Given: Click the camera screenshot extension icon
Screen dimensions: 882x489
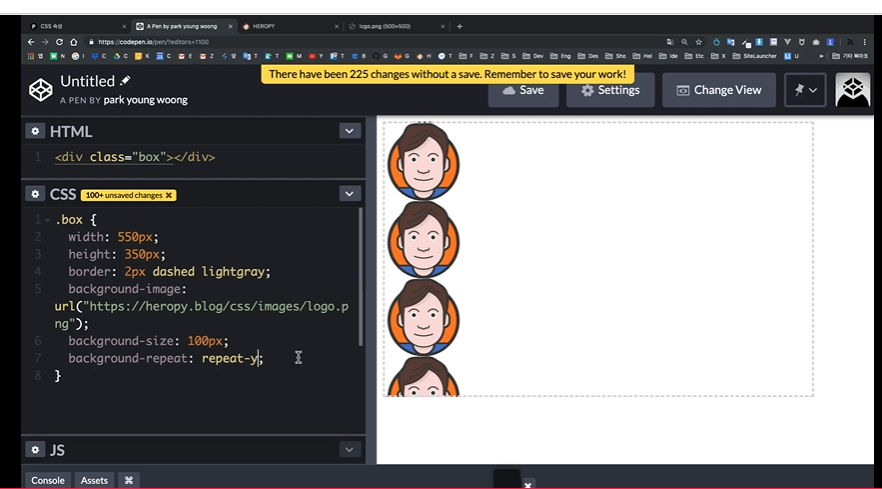Looking at the screenshot, I should coord(816,42).
